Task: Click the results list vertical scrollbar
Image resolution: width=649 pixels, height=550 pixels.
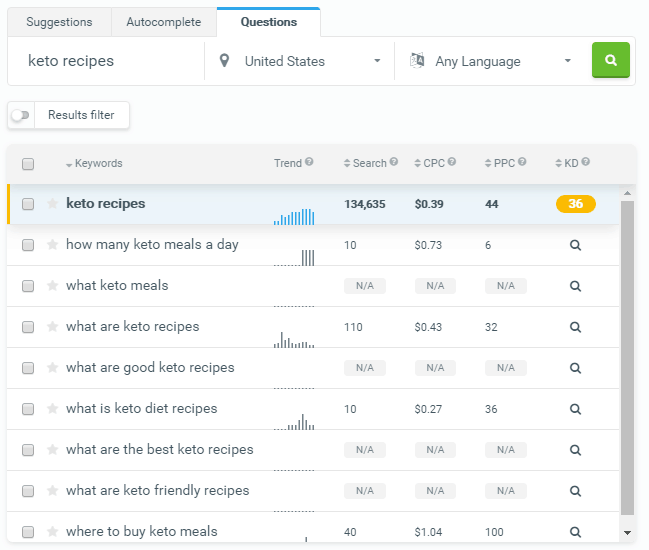Action: (627, 360)
